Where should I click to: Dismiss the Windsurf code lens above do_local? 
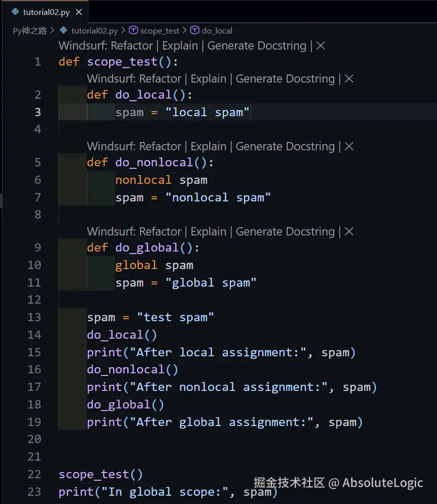pos(349,78)
